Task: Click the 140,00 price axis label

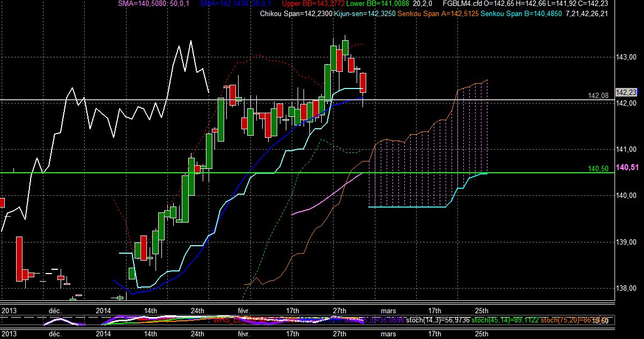Action: [x=627, y=196]
